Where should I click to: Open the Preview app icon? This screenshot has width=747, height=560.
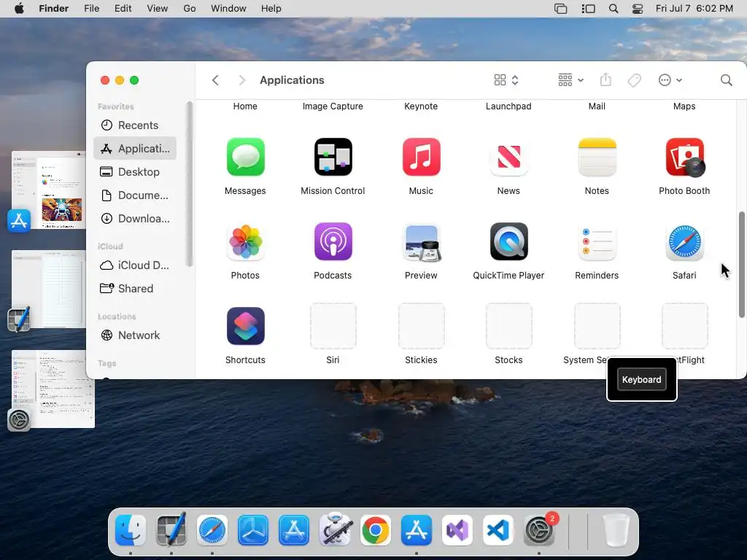pyautogui.click(x=421, y=243)
